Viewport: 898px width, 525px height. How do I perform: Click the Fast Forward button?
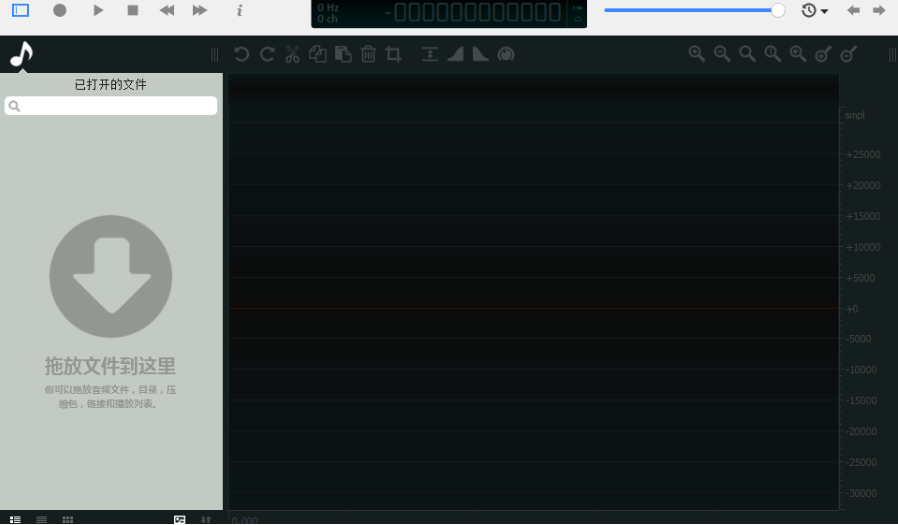(200, 10)
